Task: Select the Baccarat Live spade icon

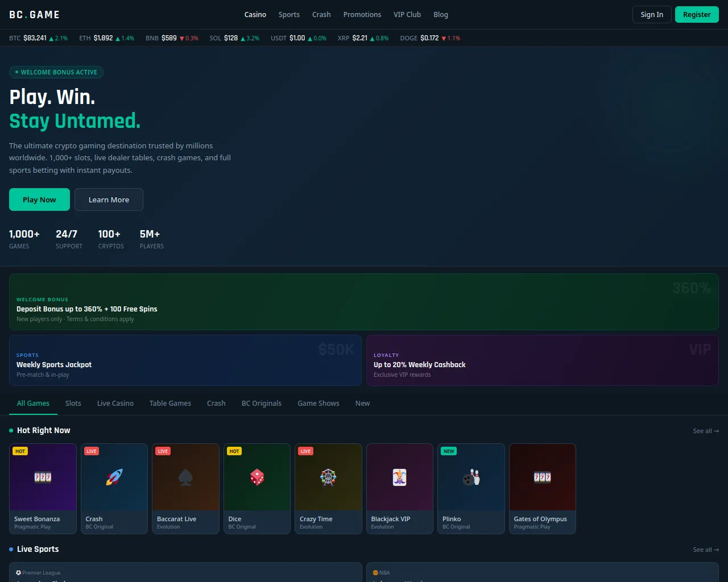Action: [x=185, y=477]
